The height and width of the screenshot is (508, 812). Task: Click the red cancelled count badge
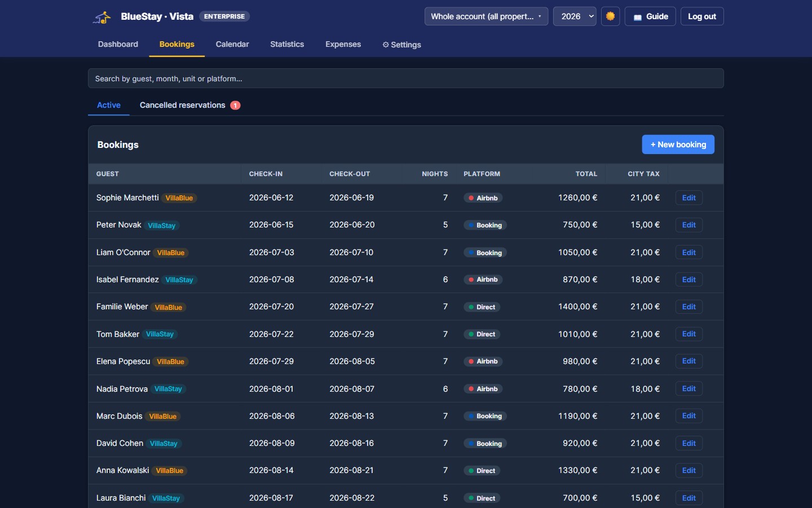click(x=235, y=106)
